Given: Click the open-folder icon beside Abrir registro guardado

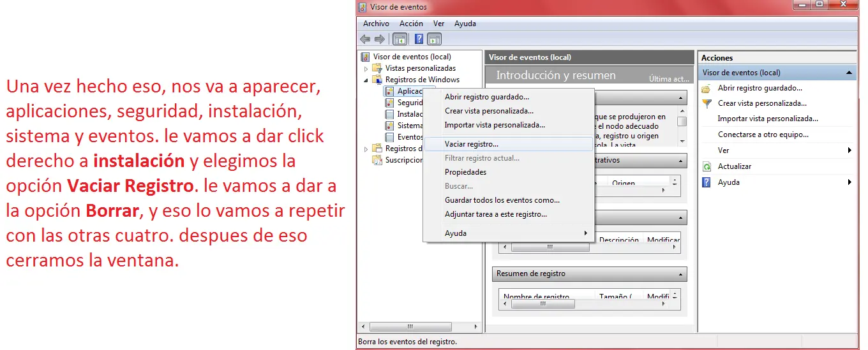Looking at the screenshot, I should coord(707,88).
